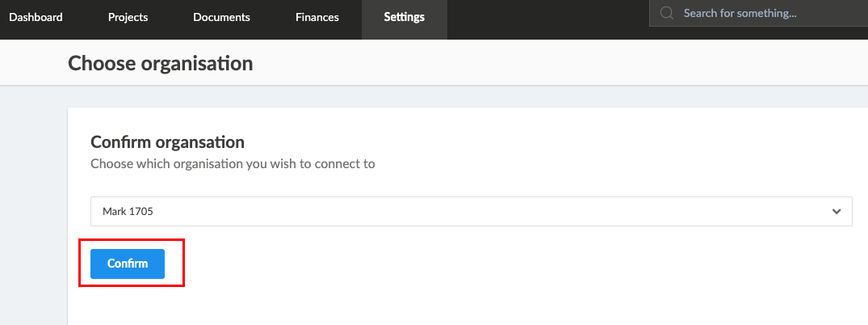Image resolution: width=868 pixels, height=325 pixels.
Task: Expand the organisation dropdown chevron arrow
Action: pyautogui.click(x=837, y=211)
